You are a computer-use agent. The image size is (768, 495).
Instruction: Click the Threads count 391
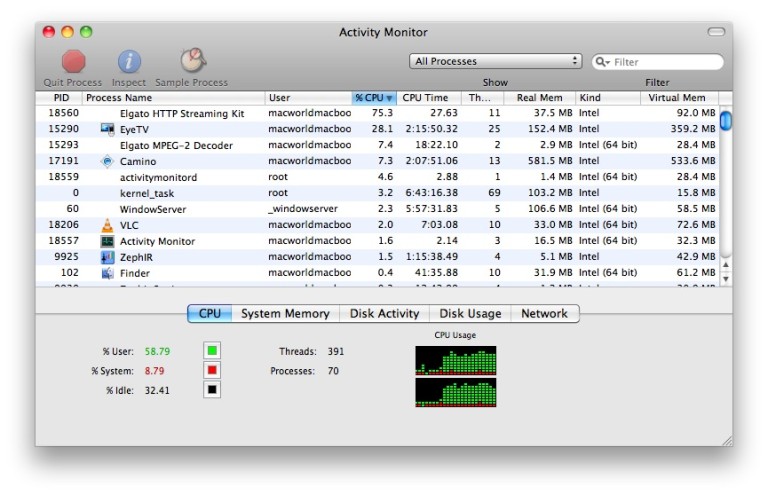[x=336, y=352]
